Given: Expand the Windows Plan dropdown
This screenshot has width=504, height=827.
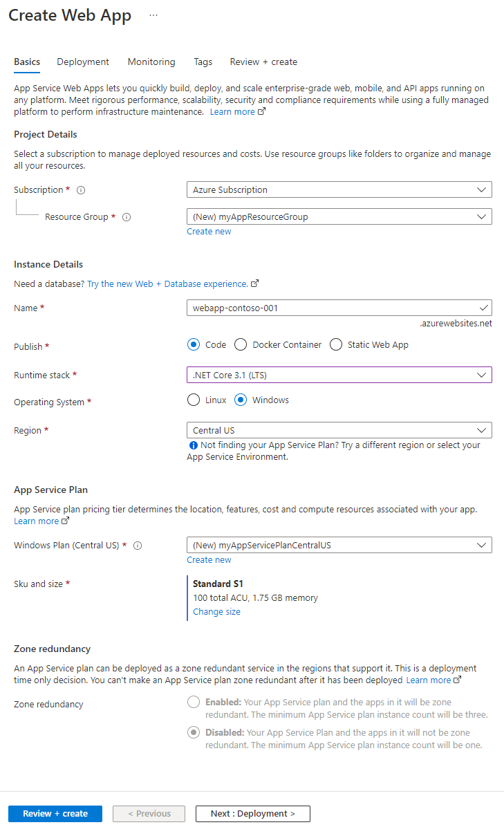Looking at the screenshot, I should (x=339, y=545).
